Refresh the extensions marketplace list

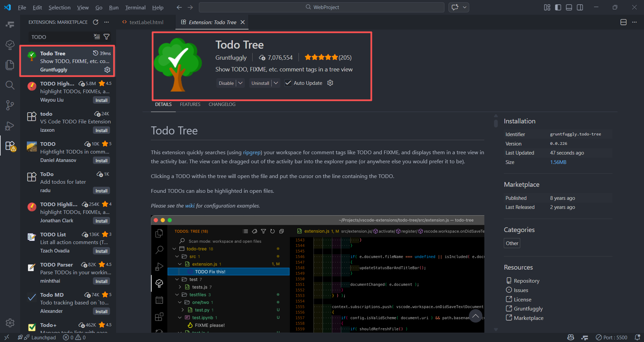click(x=96, y=22)
